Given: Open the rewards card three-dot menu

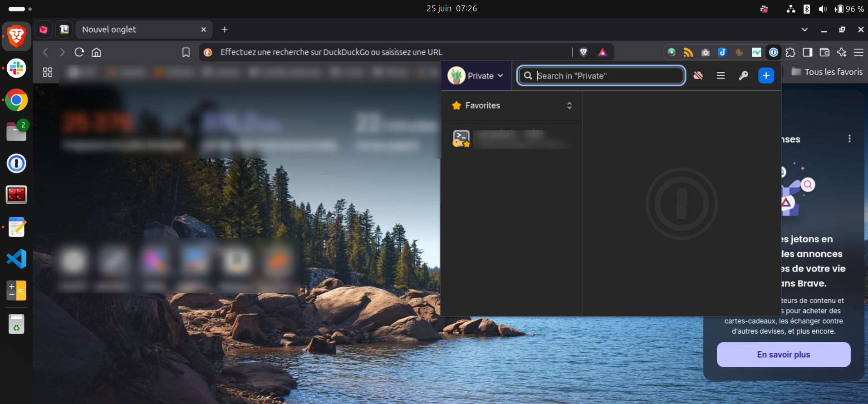Looking at the screenshot, I should pyautogui.click(x=849, y=138).
